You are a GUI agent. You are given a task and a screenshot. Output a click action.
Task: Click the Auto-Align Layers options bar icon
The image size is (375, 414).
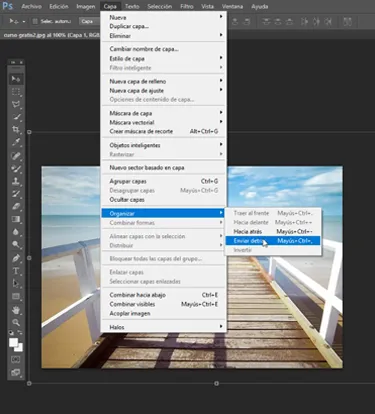(347, 22)
